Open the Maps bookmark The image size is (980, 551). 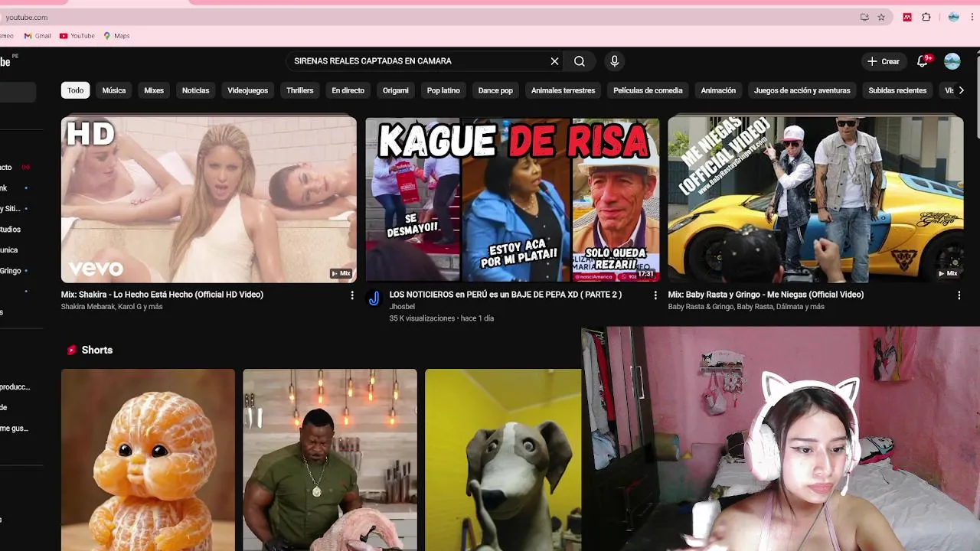[117, 36]
